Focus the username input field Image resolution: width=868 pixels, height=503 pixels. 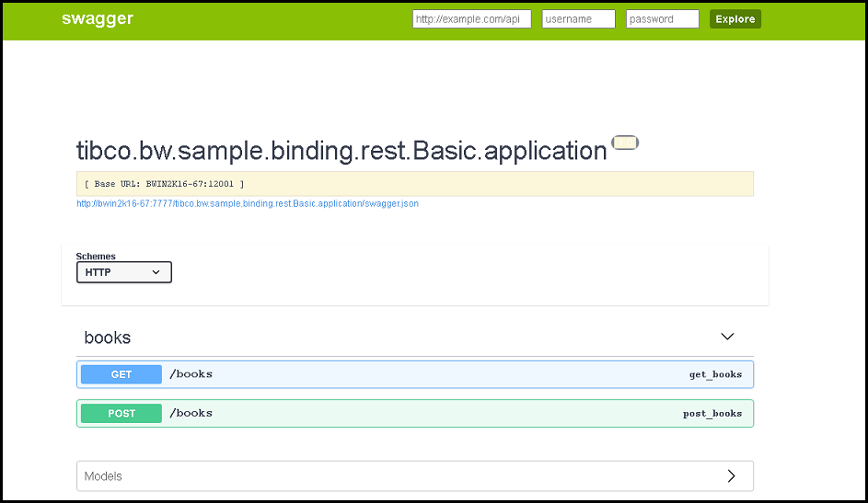tap(578, 18)
